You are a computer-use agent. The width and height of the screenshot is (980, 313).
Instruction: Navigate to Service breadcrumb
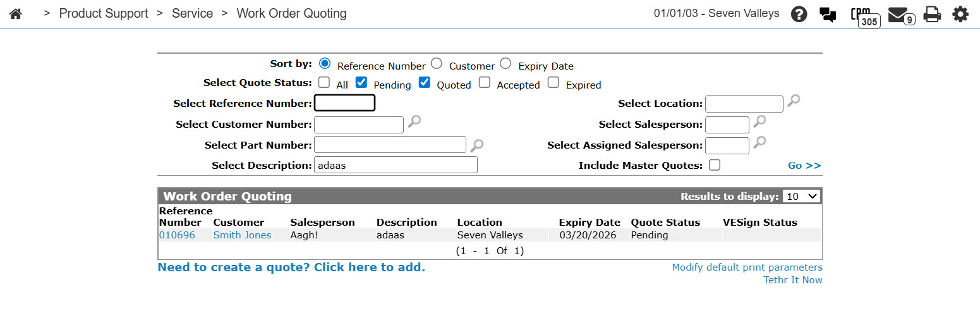tap(192, 13)
